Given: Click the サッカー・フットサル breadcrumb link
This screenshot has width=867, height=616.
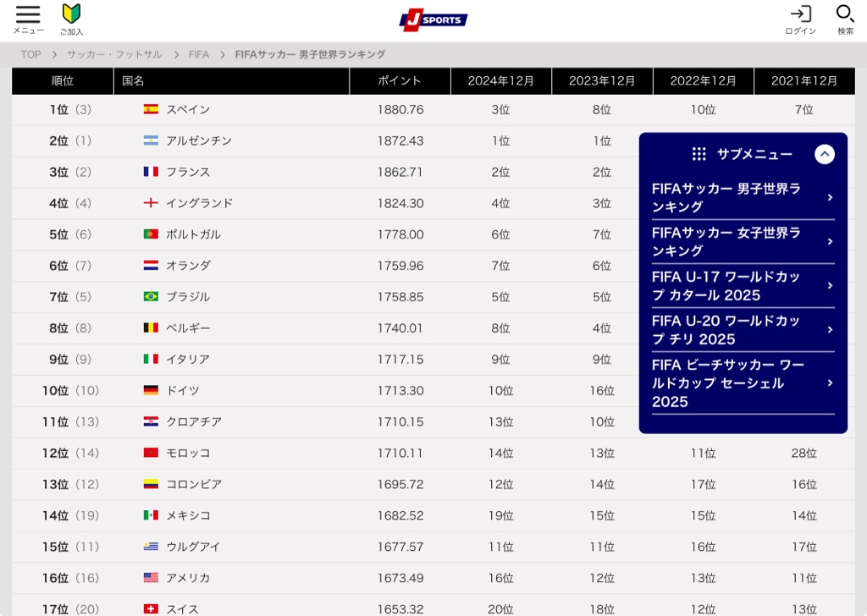Looking at the screenshot, I should pyautogui.click(x=114, y=54).
